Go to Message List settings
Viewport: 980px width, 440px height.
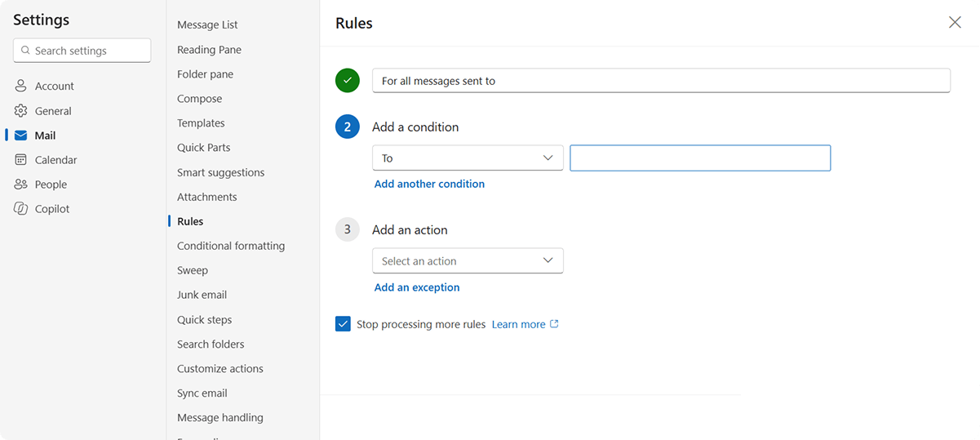(207, 25)
